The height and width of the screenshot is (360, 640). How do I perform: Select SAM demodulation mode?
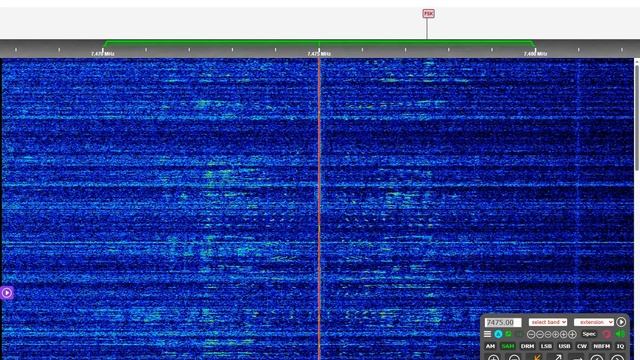coord(508,346)
